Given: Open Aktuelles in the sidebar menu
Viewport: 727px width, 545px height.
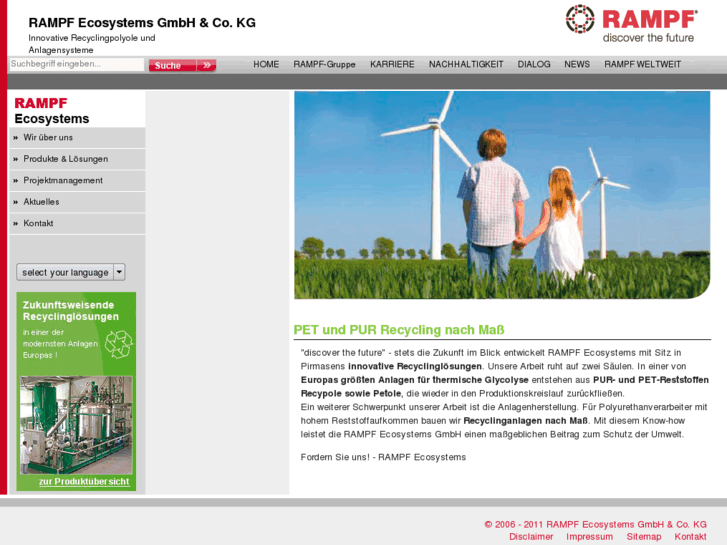Looking at the screenshot, I should tap(77, 202).
